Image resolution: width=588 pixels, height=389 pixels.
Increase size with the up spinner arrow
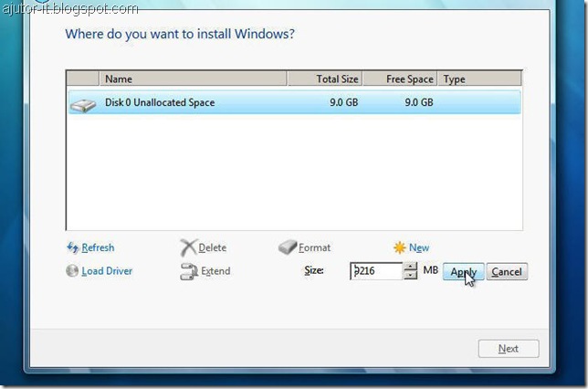(411, 267)
